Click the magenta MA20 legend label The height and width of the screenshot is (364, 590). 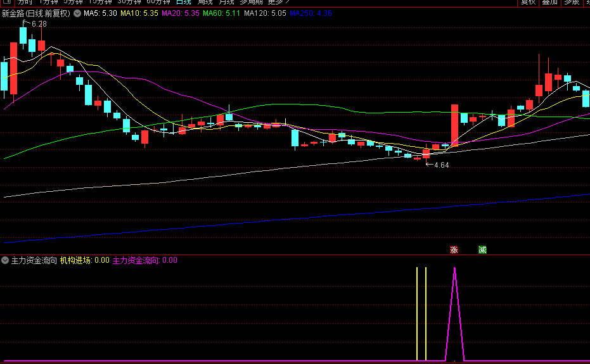pyautogui.click(x=181, y=13)
